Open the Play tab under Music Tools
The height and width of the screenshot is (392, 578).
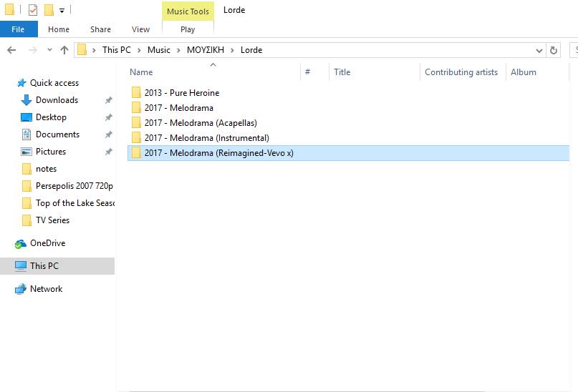(x=188, y=29)
